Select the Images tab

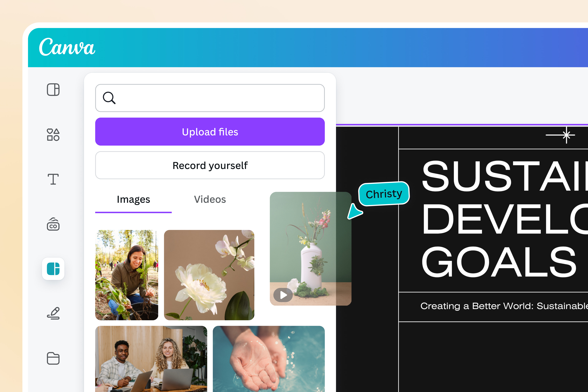click(133, 199)
